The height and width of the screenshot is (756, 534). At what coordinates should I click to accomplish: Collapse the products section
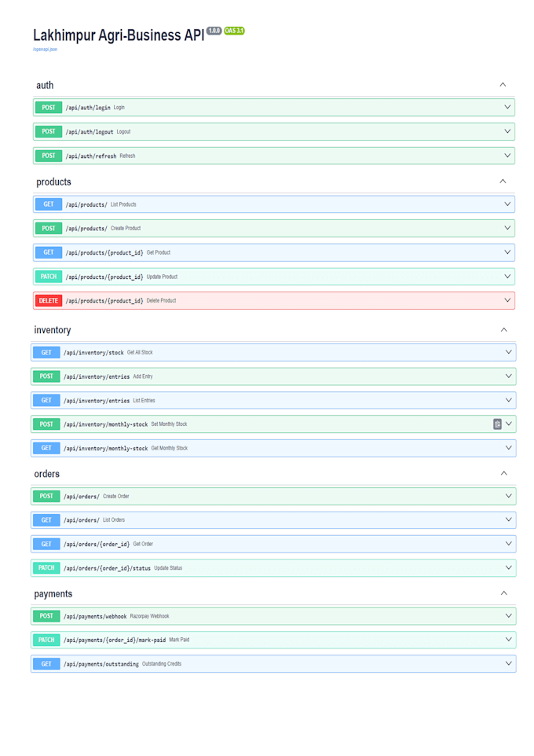tap(503, 182)
